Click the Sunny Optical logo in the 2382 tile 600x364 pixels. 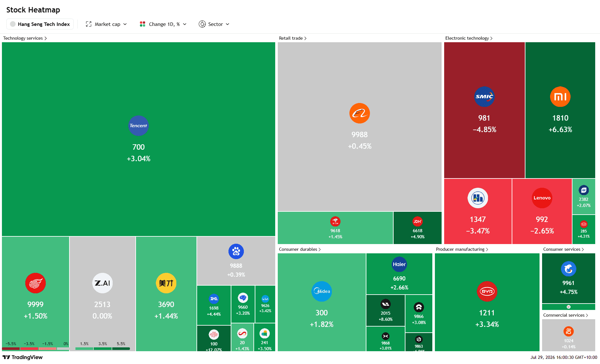[x=584, y=190]
